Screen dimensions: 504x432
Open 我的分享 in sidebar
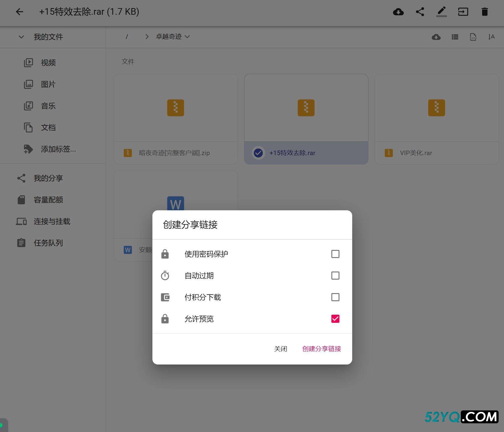(x=48, y=178)
